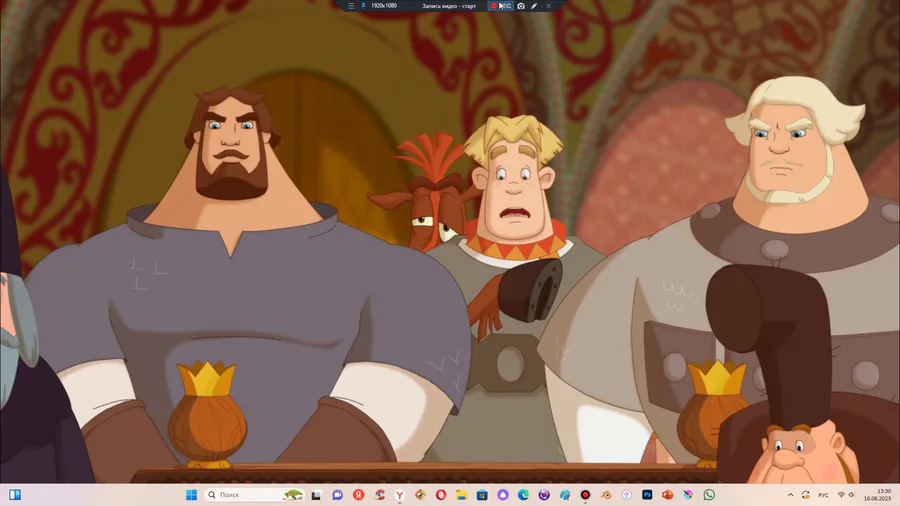Select the pencil drawing tool
The width and height of the screenshot is (900, 506).
534,6
